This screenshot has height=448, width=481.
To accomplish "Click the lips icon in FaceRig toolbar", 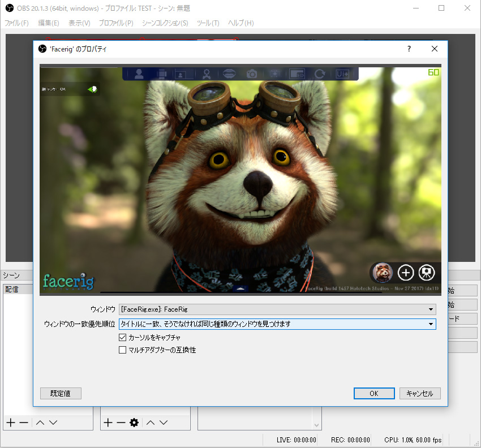I will (229, 74).
